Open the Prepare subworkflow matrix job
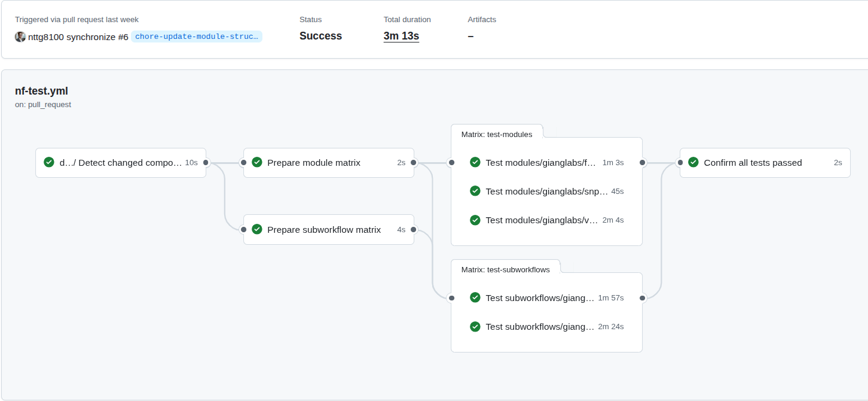This screenshot has width=868, height=401. 329,230
